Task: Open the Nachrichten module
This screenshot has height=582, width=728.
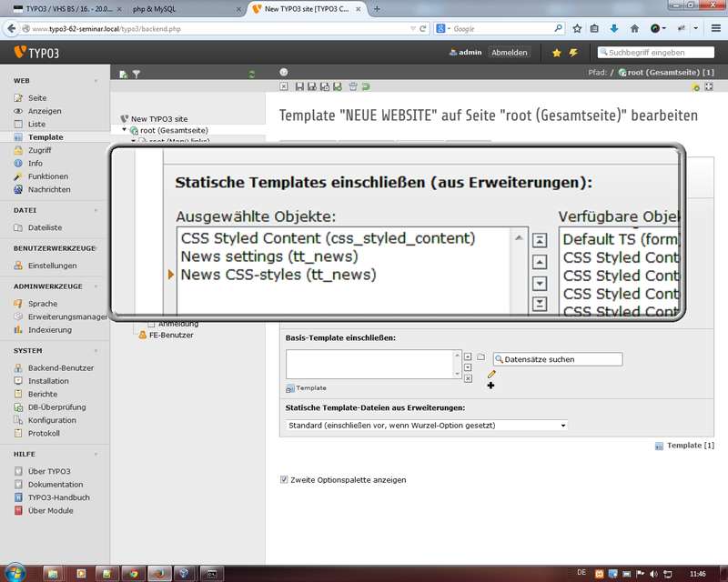Action: [49, 189]
